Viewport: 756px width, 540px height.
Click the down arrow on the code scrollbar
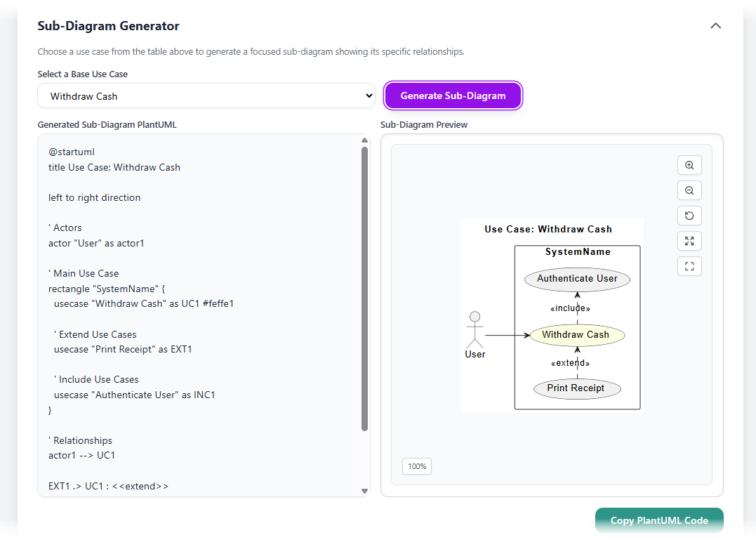click(x=364, y=491)
